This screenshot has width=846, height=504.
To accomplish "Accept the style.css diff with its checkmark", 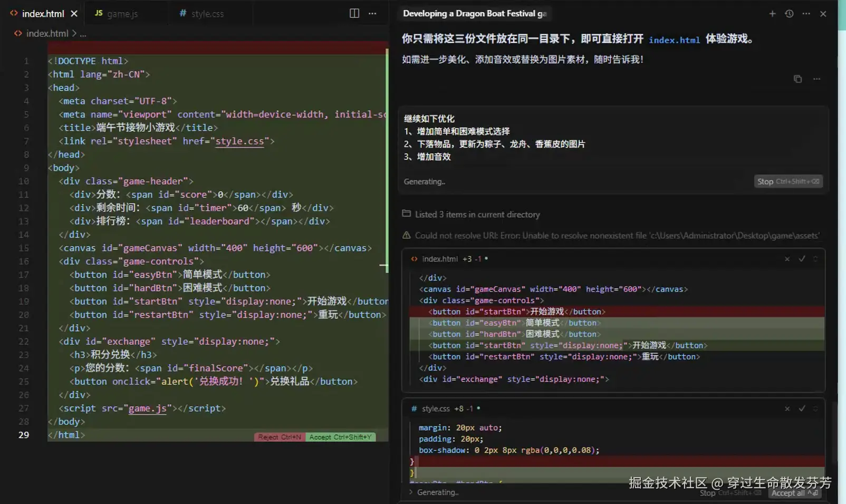I will tap(802, 408).
